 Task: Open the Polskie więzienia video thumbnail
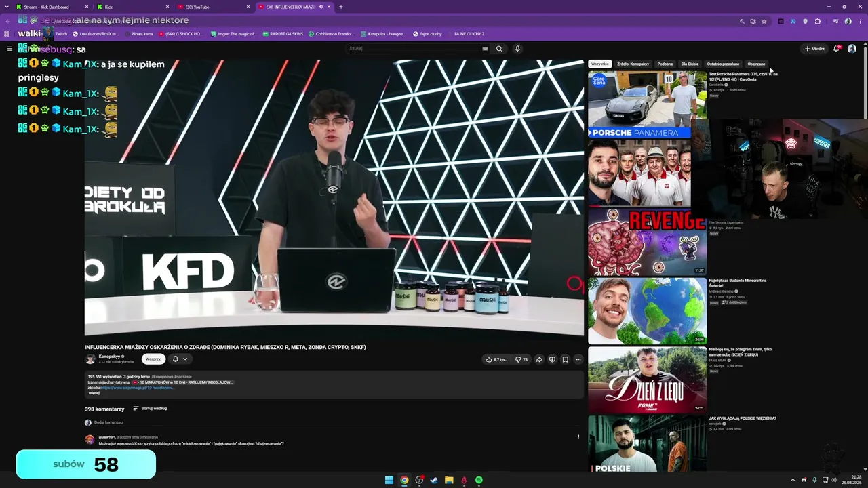[x=647, y=444]
